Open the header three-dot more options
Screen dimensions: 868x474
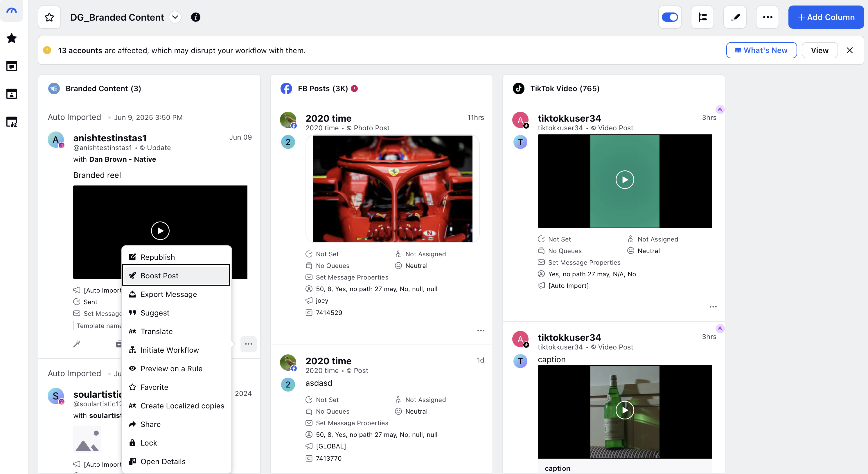768,17
